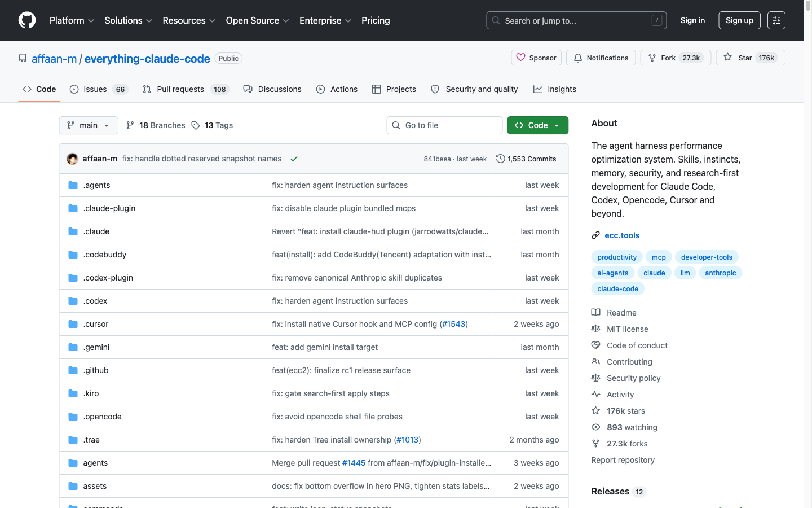Click the affaan-m avatar in commit row

72,159
